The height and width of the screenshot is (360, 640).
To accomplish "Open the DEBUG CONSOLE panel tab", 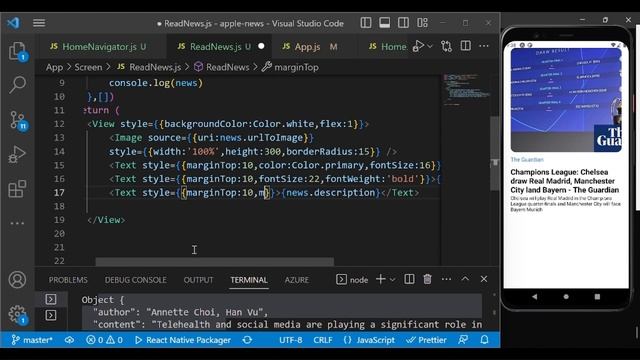I will point(136,280).
